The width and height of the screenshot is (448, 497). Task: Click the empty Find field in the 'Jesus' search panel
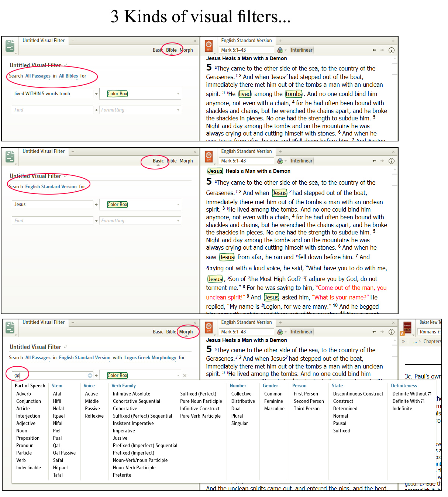point(52,220)
